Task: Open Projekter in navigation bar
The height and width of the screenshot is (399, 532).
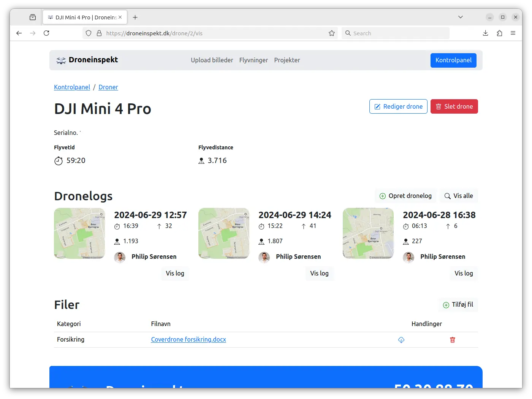Action: coord(287,60)
